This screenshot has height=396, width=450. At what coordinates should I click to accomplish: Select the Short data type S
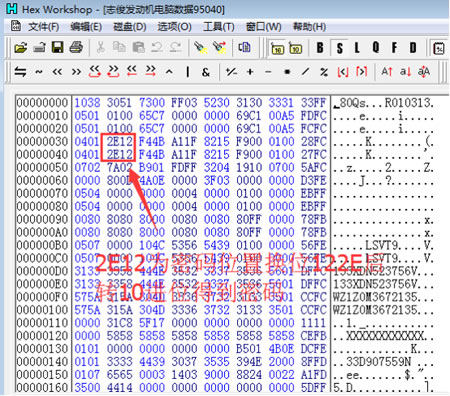[x=339, y=48]
